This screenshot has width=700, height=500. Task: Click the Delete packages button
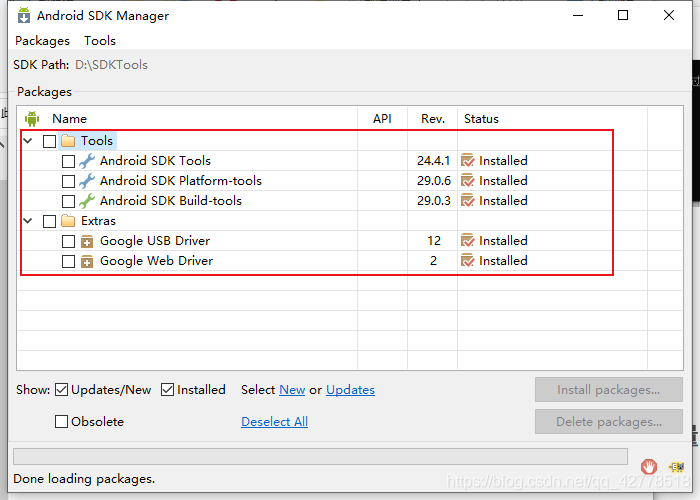pos(608,422)
